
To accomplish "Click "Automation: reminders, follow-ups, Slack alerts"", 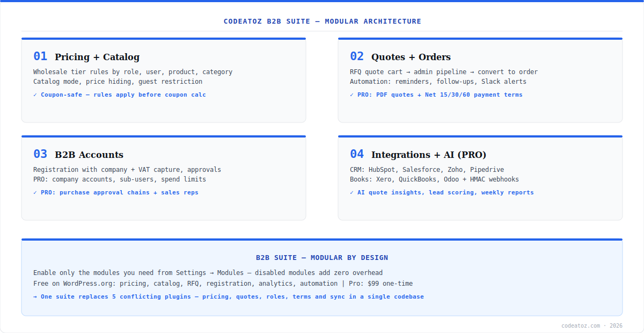I will point(438,82).
